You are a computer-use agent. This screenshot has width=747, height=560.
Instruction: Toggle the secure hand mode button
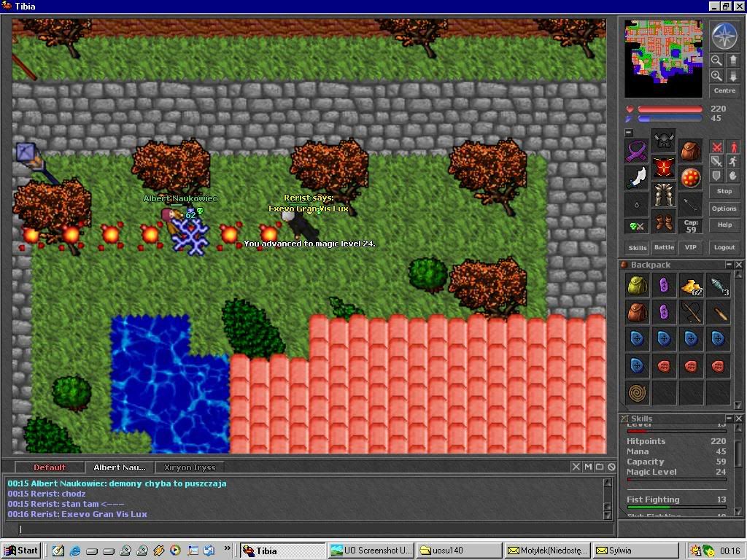pyautogui.click(x=733, y=175)
